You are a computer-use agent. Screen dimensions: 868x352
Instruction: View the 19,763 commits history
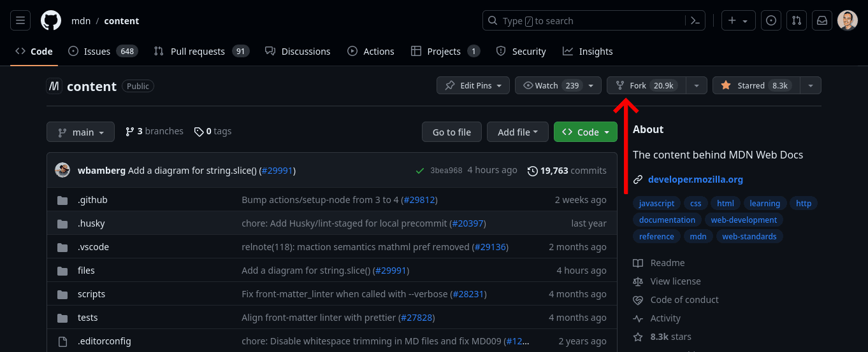point(567,170)
